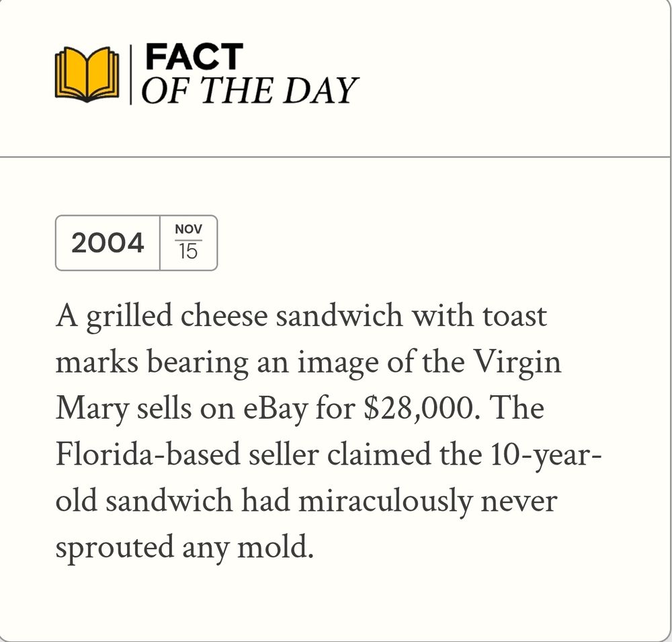This screenshot has width=672, height=642.
Task: Click the word eBay in the fact
Action: (x=276, y=409)
